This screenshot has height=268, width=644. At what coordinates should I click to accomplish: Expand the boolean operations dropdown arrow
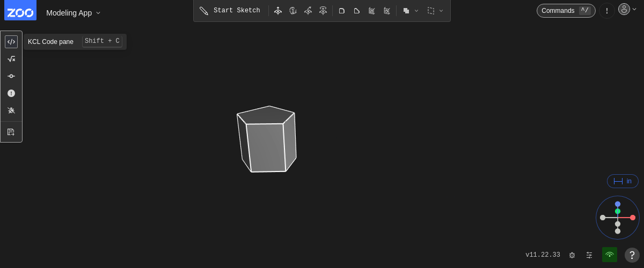click(x=416, y=11)
